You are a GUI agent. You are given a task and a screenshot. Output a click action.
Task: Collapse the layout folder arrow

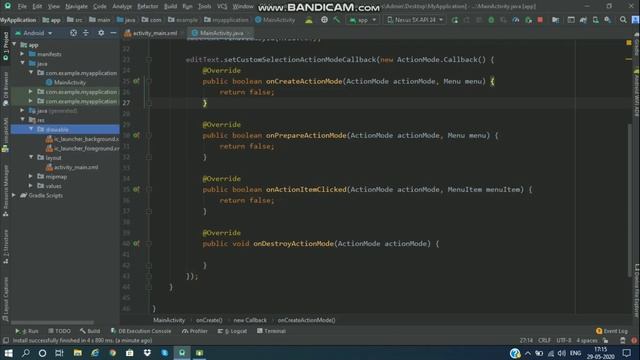click(31, 158)
